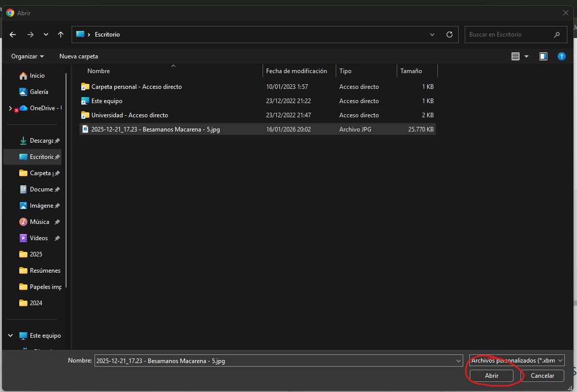Click the desktop icon in address bar
Screen dimensions: 577x392
80,34
